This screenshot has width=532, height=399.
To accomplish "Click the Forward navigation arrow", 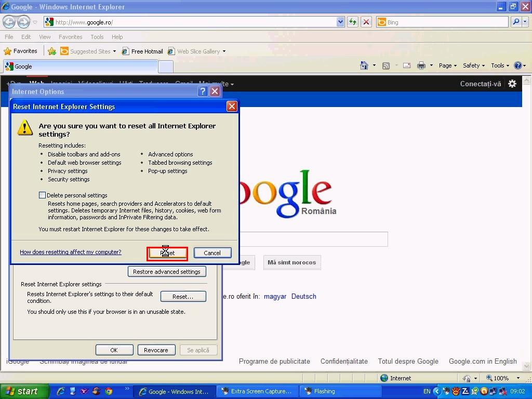I will 23,22.
